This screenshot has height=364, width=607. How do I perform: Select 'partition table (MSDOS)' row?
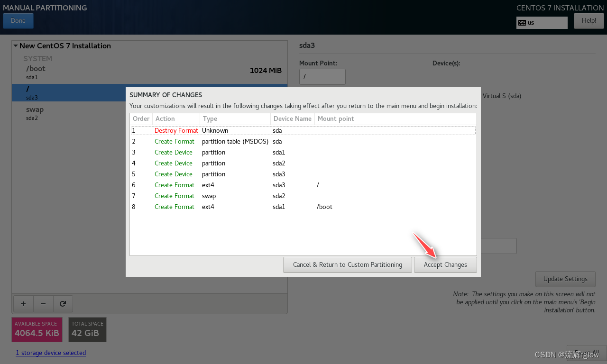(303, 141)
